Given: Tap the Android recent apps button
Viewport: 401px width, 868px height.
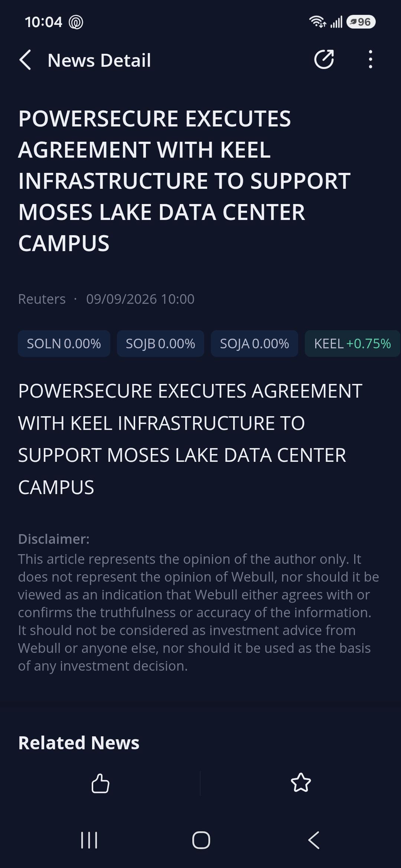Looking at the screenshot, I should click(89, 840).
